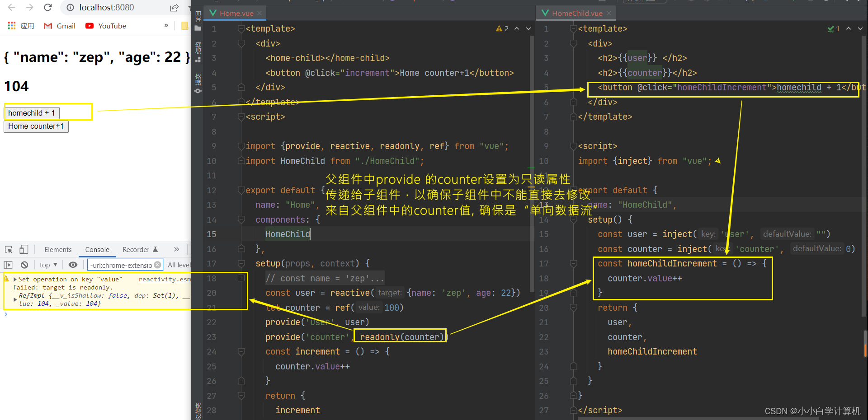This screenshot has height=420, width=868.
Task: Collapse the import fold on Home.vue line 9
Action: [x=241, y=146]
